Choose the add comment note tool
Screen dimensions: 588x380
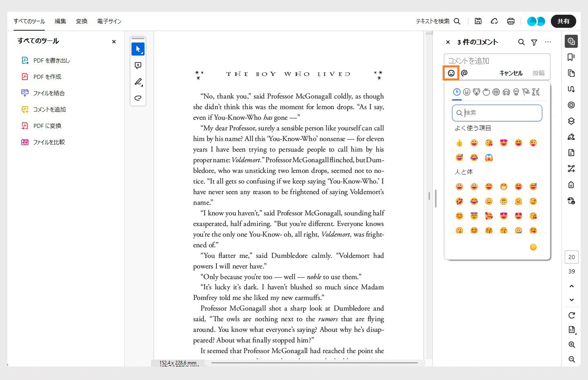pos(138,65)
